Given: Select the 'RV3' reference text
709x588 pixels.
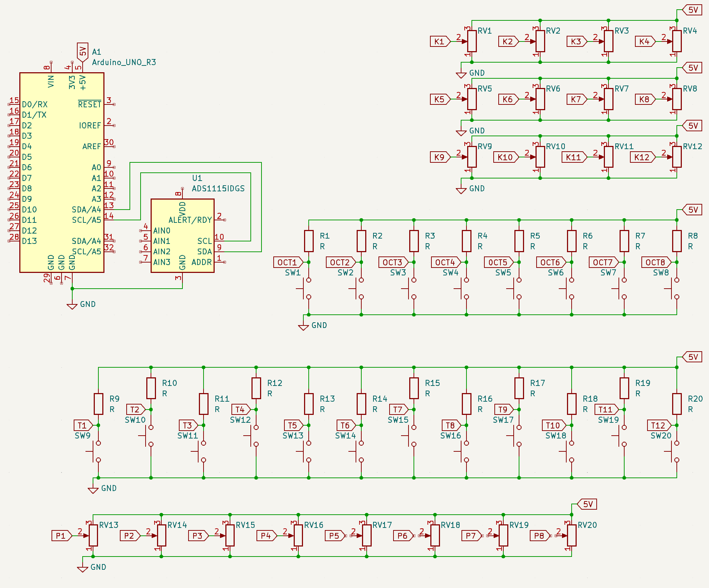Looking at the screenshot, I should point(622,31).
